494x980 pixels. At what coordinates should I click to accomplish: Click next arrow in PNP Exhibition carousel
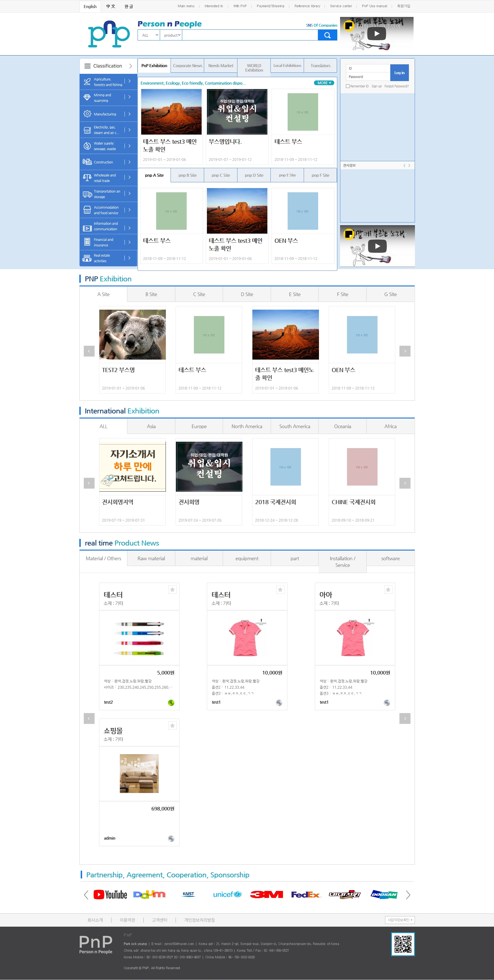tap(405, 351)
